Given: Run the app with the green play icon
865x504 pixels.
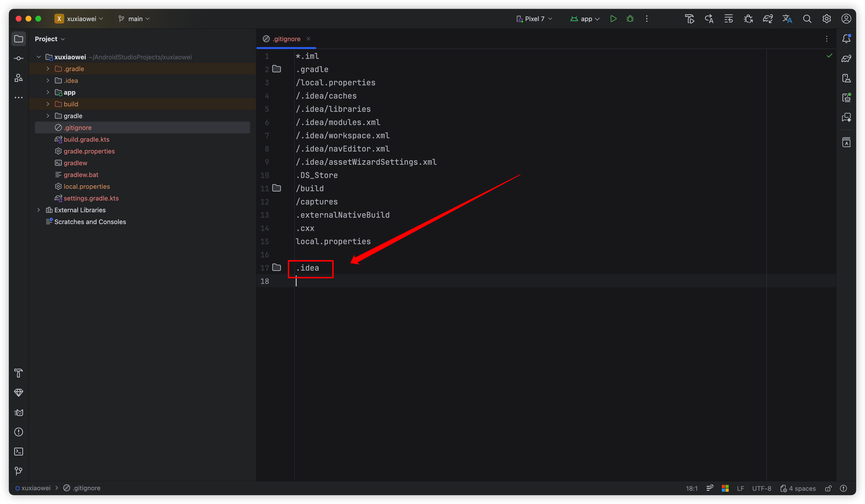Looking at the screenshot, I should [x=613, y=19].
